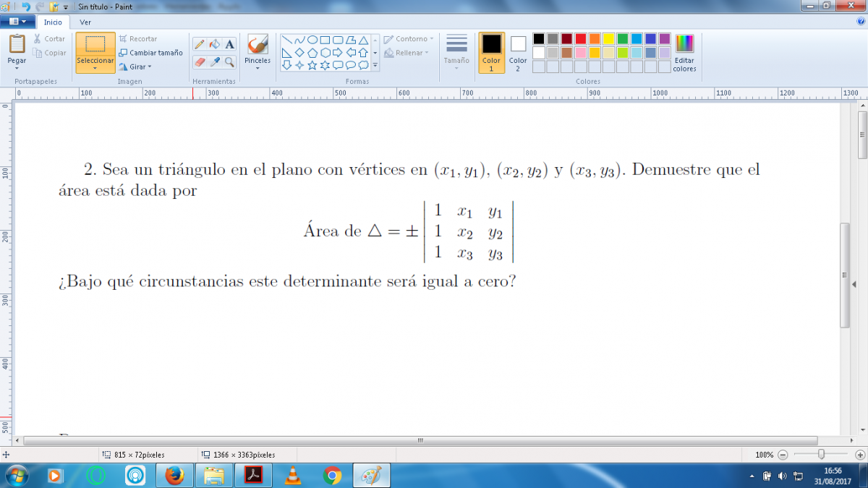Open Firefox from the taskbar
This screenshot has height=488, width=868.
pyautogui.click(x=174, y=476)
